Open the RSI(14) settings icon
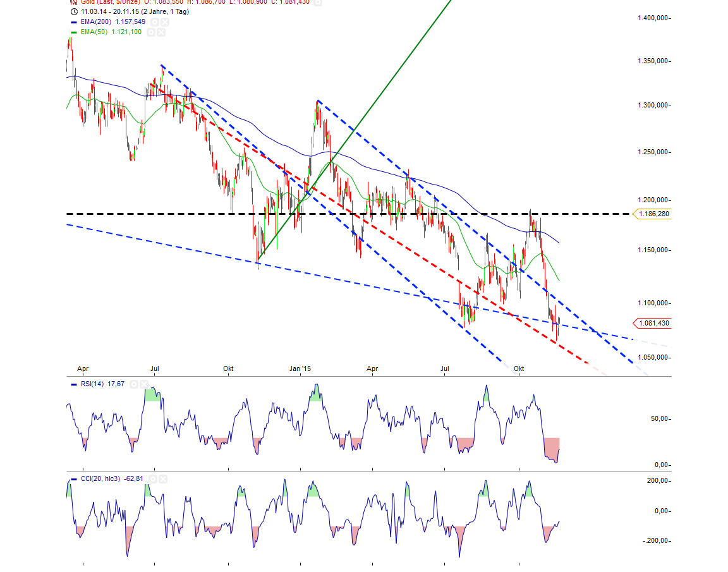The width and height of the screenshot is (728, 572). click(134, 384)
